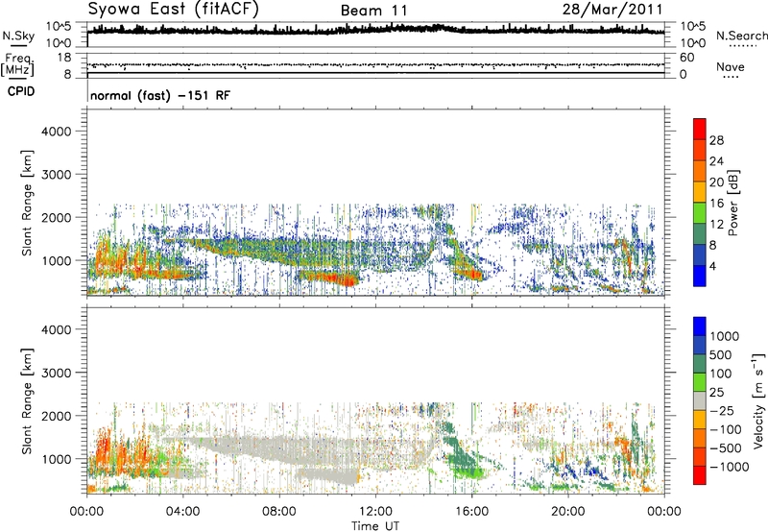This screenshot has height=532, width=768.
Task: Click the 2000 tick of the velocity panel
Action: tap(57, 416)
